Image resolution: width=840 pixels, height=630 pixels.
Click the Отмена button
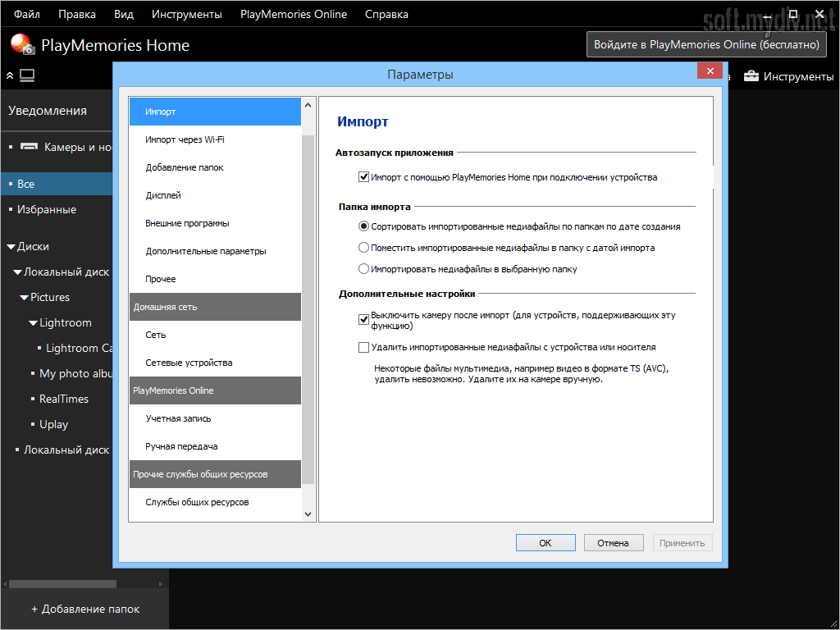click(x=614, y=543)
